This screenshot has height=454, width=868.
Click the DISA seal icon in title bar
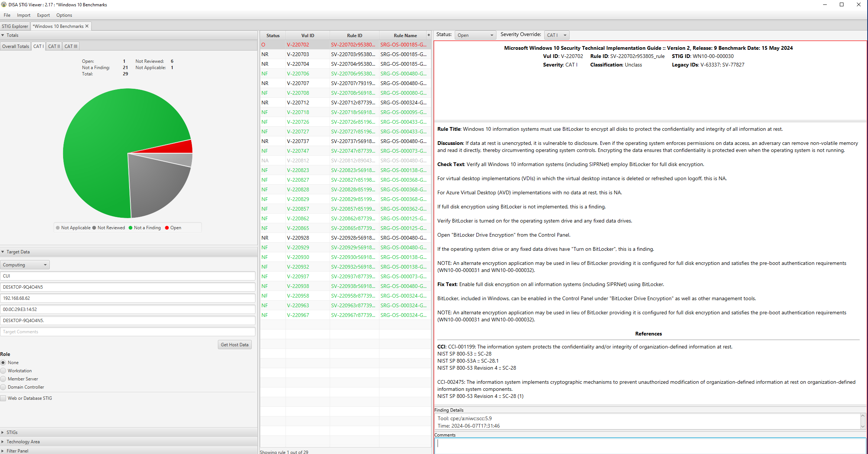click(x=4, y=4)
